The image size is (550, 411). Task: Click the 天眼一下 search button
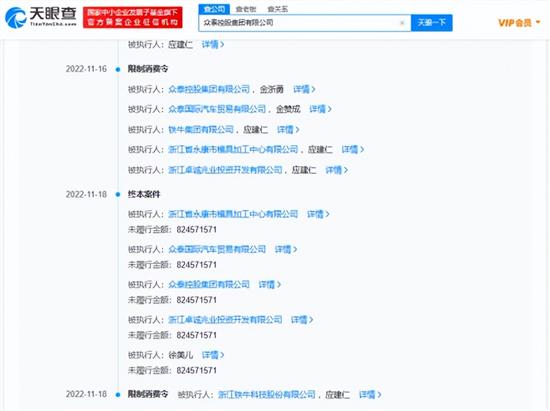[x=431, y=23]
